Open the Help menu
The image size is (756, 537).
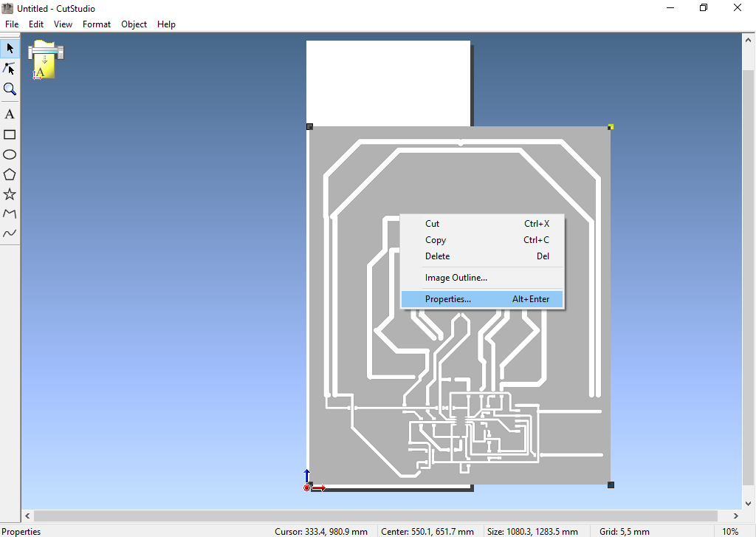(166, 24)
